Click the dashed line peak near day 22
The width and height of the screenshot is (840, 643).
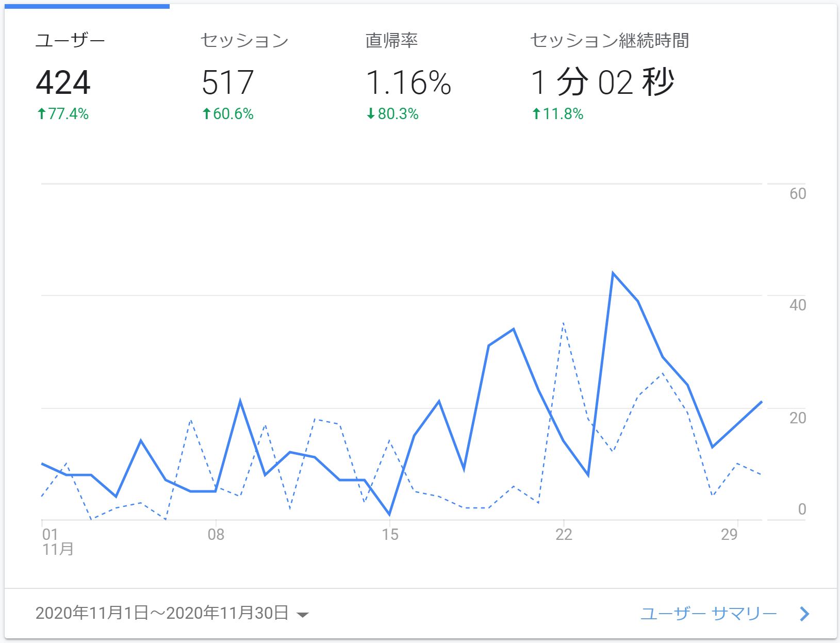tap(564, 323)
